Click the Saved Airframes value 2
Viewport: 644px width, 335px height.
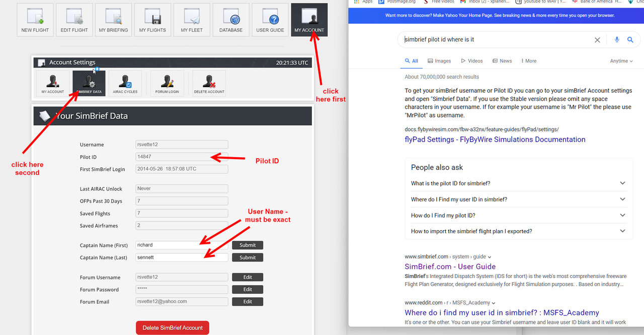[x=182, y=226]
